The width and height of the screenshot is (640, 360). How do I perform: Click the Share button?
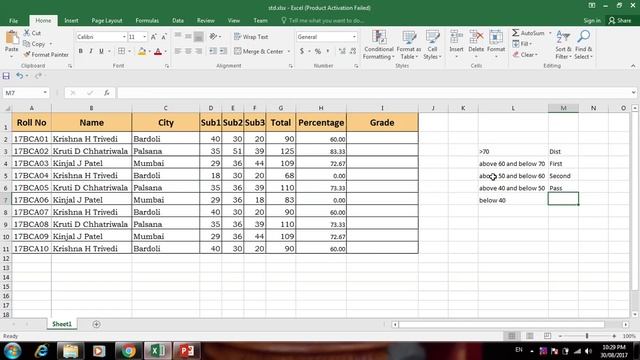click(620, 20)
